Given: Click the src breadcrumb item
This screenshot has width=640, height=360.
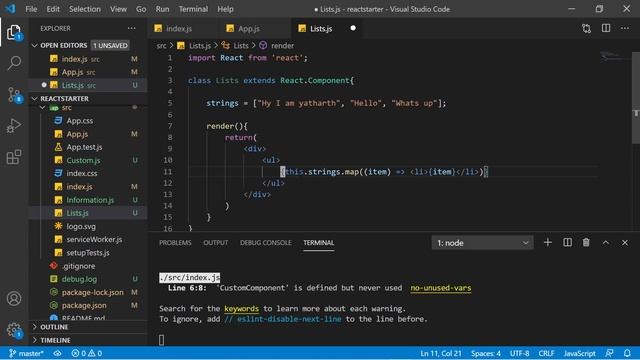Looking at the screenshot, I should click(x=161, y=46).
